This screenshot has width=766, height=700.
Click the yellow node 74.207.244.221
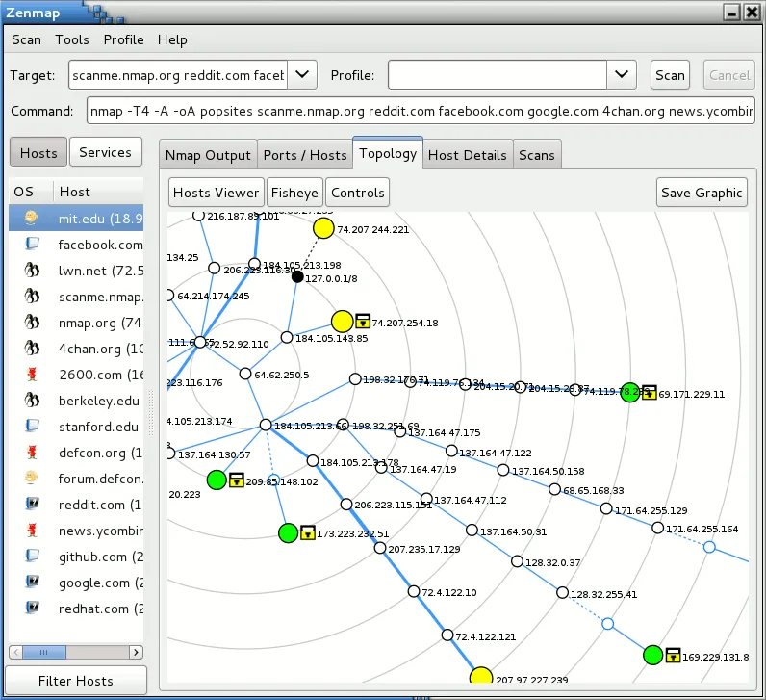[x=323, y=228]
